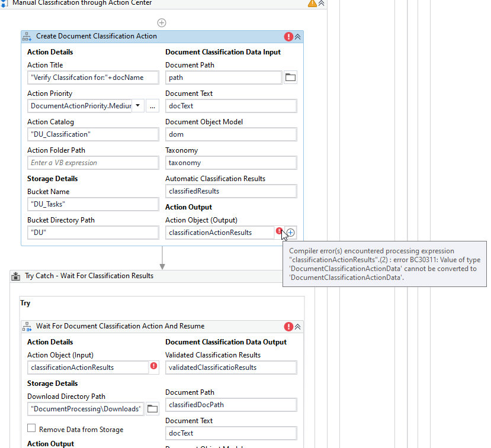This screenshot has height=448, width=491.
Task: Click the Taxonomy input field
Action: click(x=231, y=163)
